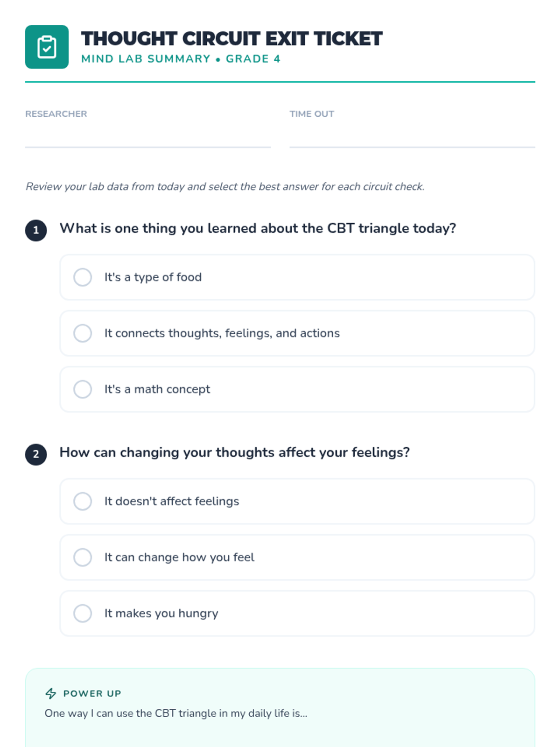Click the Mind Lab Summary Grade 4 subtitle
Viewport: 560px width, 747px height.
[x=181, y=59]
